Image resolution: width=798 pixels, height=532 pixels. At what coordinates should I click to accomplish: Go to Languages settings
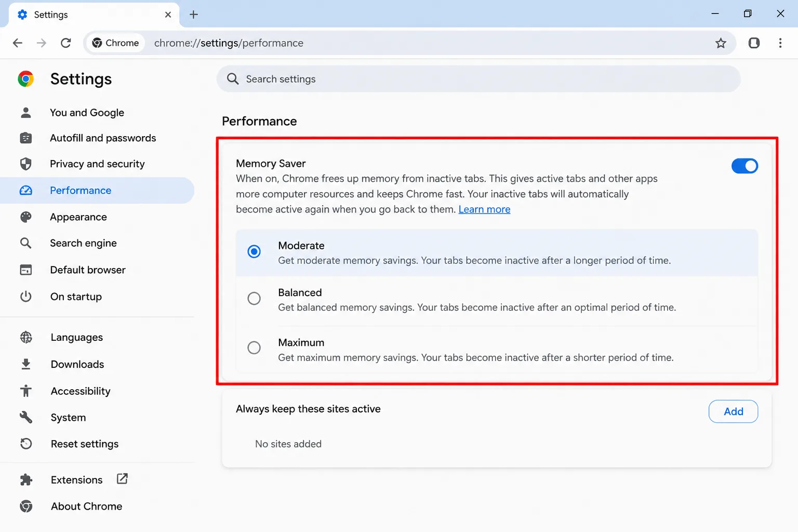tap(97, 337)
